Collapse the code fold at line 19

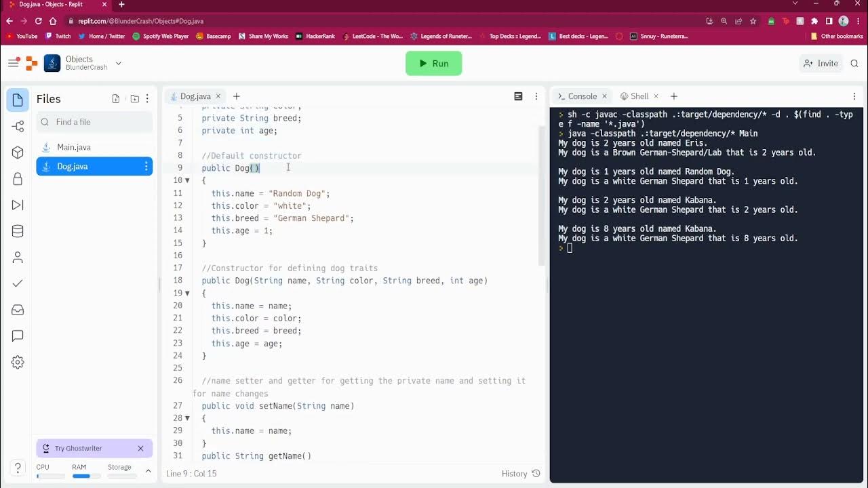187,293
